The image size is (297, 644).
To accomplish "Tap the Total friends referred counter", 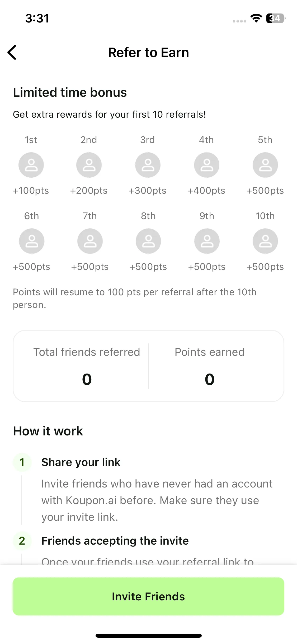I will pos(87,366).
